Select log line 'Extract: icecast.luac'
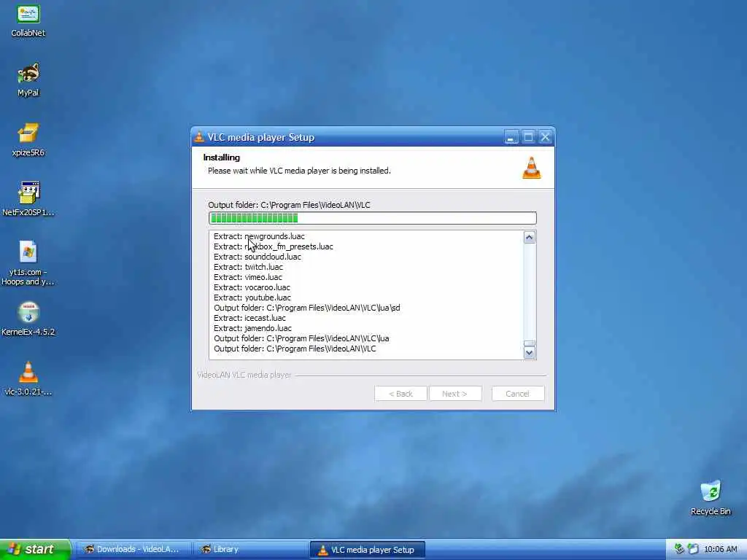This screenshot has width=747, height=560. coord(249,318)
